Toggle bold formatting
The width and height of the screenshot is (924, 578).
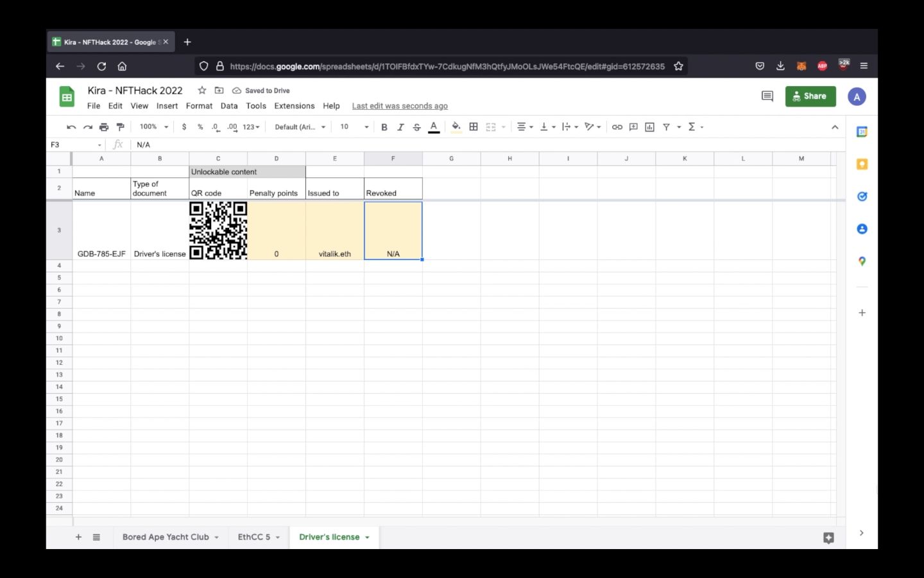[384, 127]
